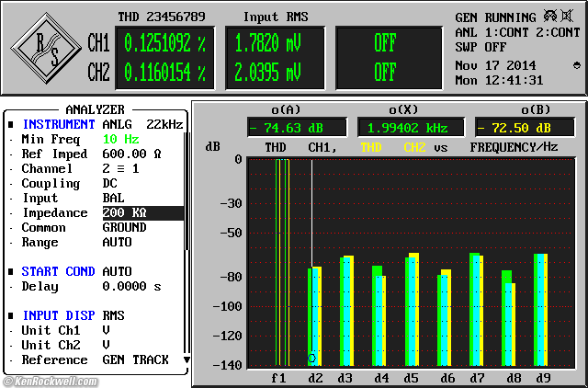Click the analyzer panel scrollbar down arrow
Viewport: 588px width, 388px height.
[x=187, y=359]
